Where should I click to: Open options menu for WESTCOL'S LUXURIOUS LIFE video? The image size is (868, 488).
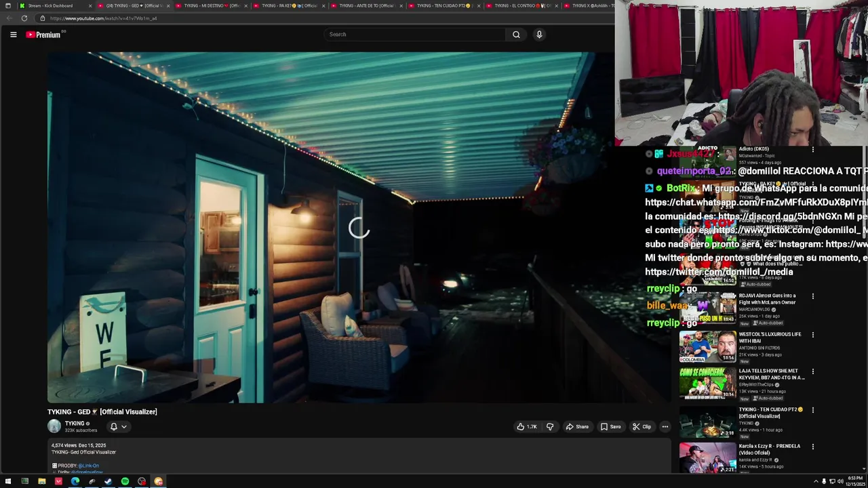pyautogui.click(x=812, y=335)
